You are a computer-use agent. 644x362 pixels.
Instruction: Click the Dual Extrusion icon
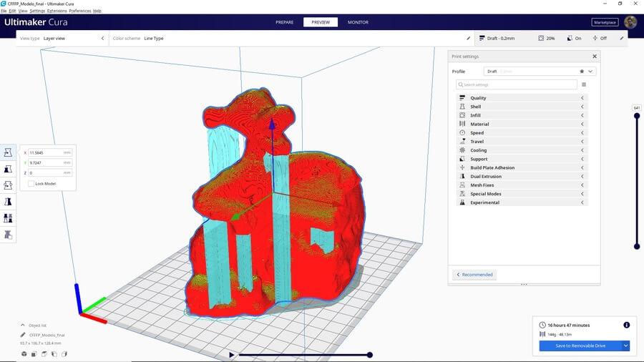pyautogui.click(x=462, y=176)
